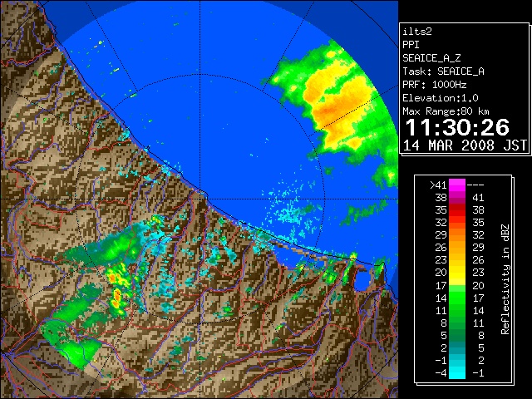
Task: Click the cyan -4 dBZ legend swatch
Action: 457,372
